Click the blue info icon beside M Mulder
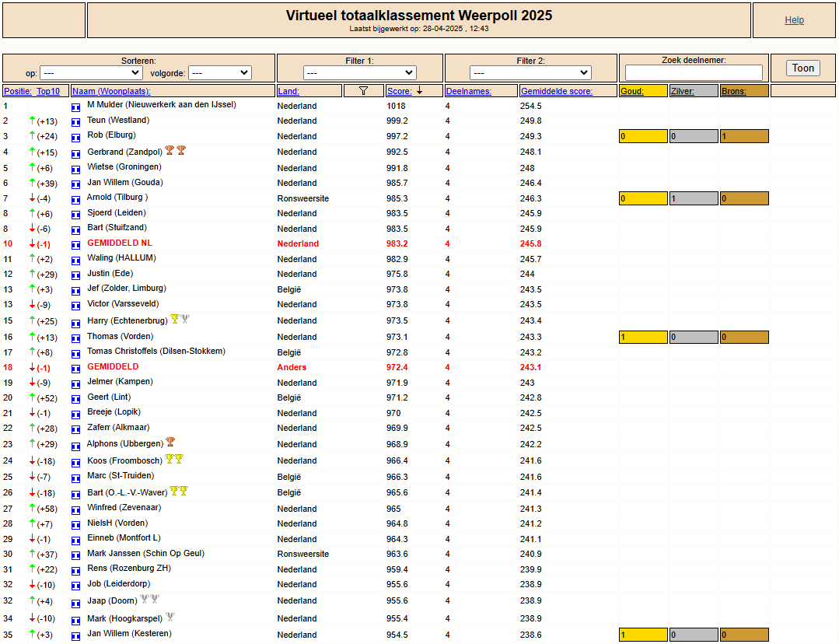Image resolution: width=839 pixels, height=644 pixels. (76, 107)
